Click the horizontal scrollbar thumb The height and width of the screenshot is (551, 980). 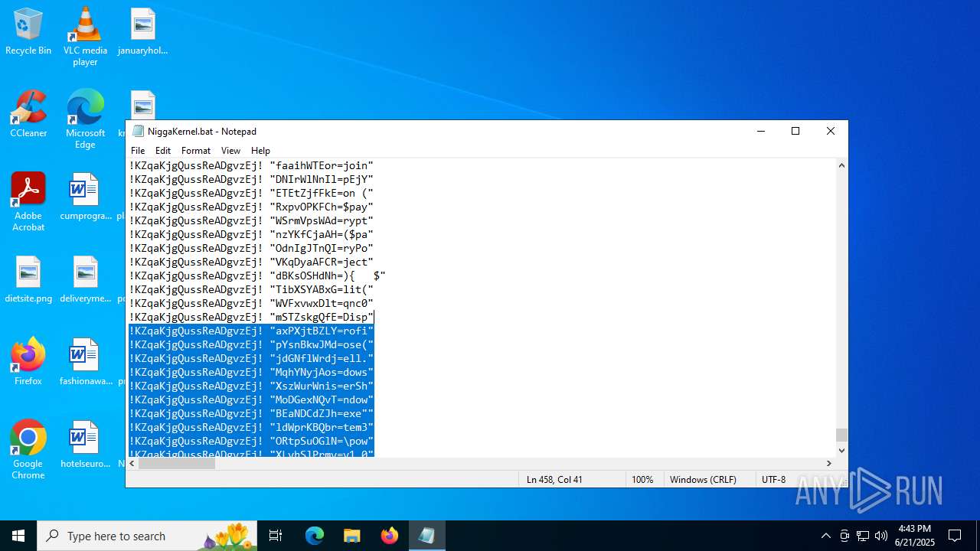[x=177, y=463]
